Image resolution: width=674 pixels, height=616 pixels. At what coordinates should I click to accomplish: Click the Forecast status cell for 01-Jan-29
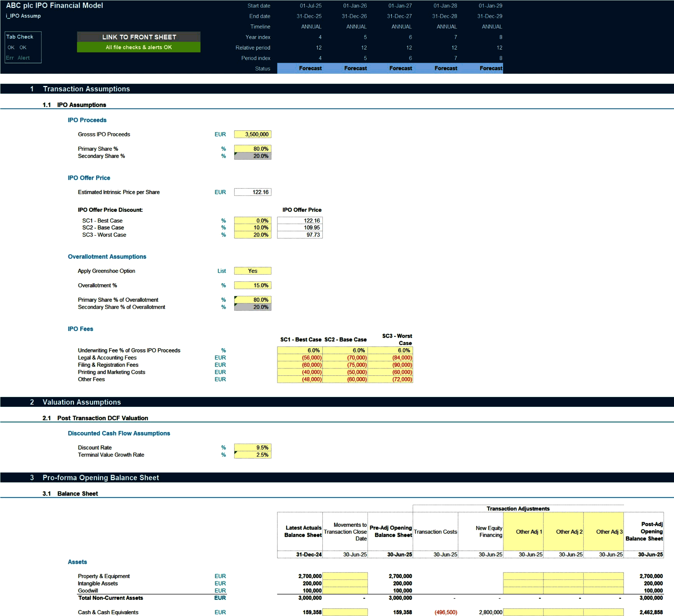click(481, 68)
